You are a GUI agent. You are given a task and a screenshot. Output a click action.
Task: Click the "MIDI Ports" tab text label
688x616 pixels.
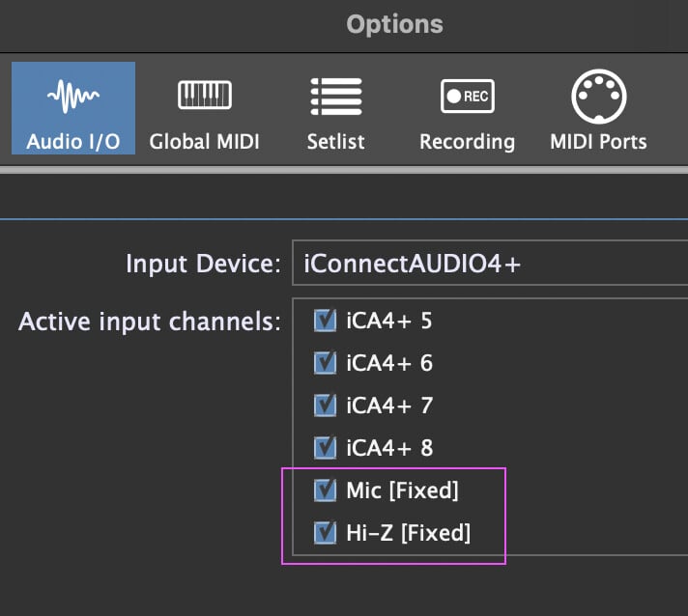pyautogui.click(x=598, y=142)
